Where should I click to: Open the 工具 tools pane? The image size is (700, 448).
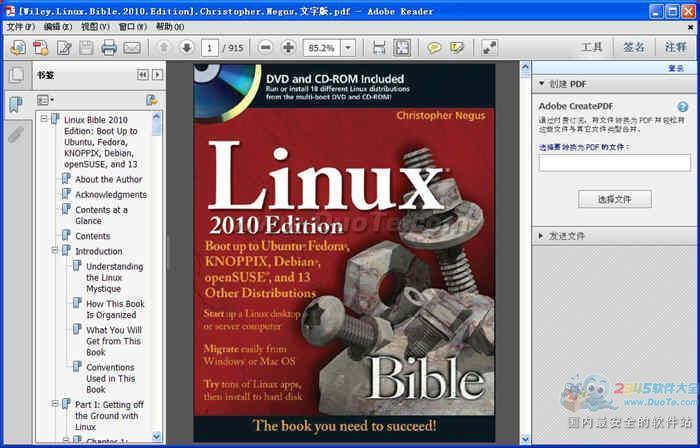(x=592, y=47)
